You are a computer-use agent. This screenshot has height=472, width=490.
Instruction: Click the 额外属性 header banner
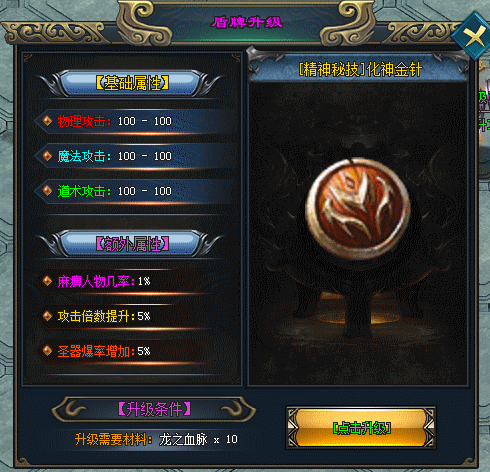[x=132, y=244]
